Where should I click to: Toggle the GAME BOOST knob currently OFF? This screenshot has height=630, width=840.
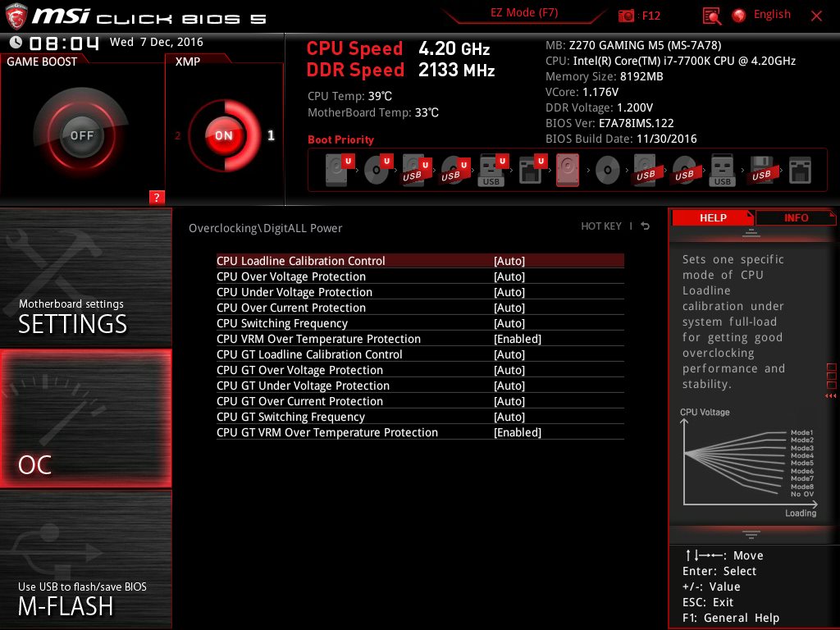click(81, 135)
